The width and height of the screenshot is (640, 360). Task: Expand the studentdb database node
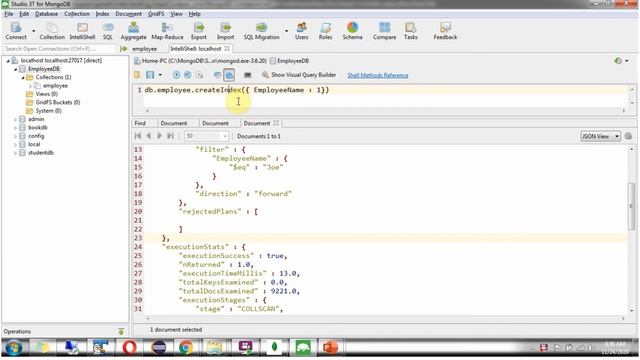coord(16,153)
